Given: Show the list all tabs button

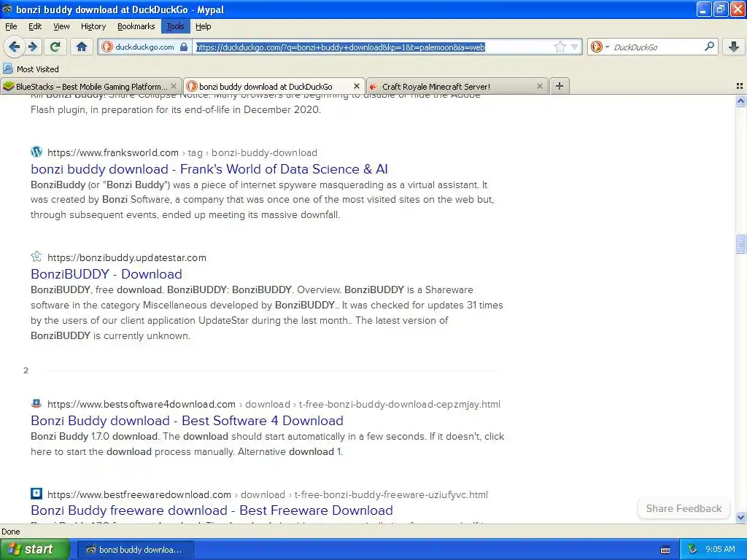Looking at the screenshot, I should (x=740, y=86).
